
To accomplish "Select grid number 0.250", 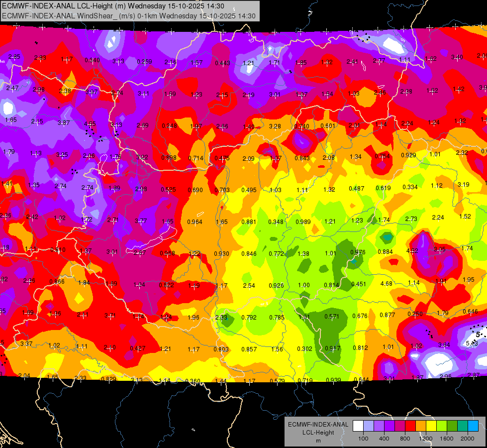I will tap(415, 314).
